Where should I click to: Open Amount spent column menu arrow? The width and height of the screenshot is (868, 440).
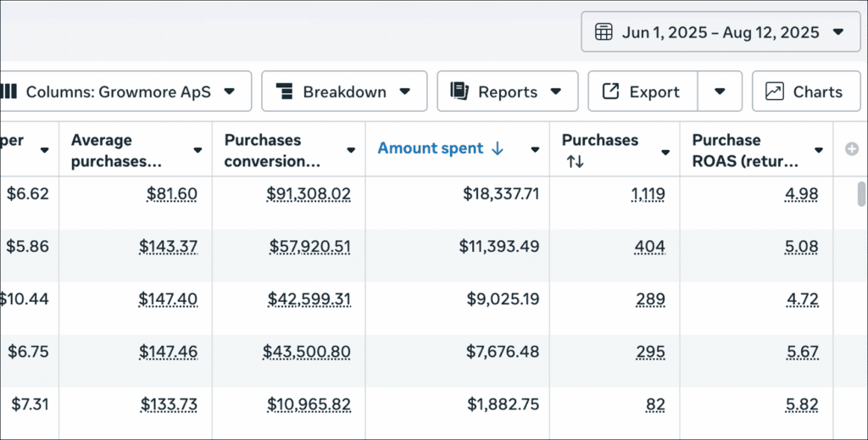click(535, 150)
